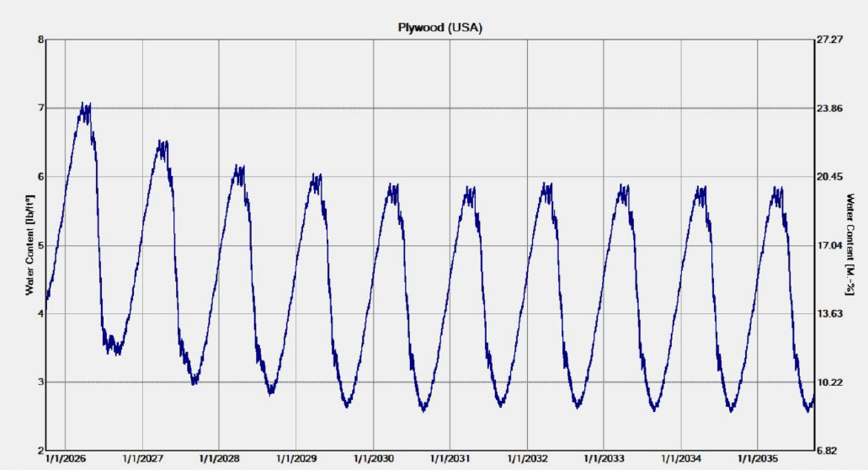The image size is (868, 470).
Task: Pick the 1/1/2028 x-axis date label
Action: coord(219,459)
